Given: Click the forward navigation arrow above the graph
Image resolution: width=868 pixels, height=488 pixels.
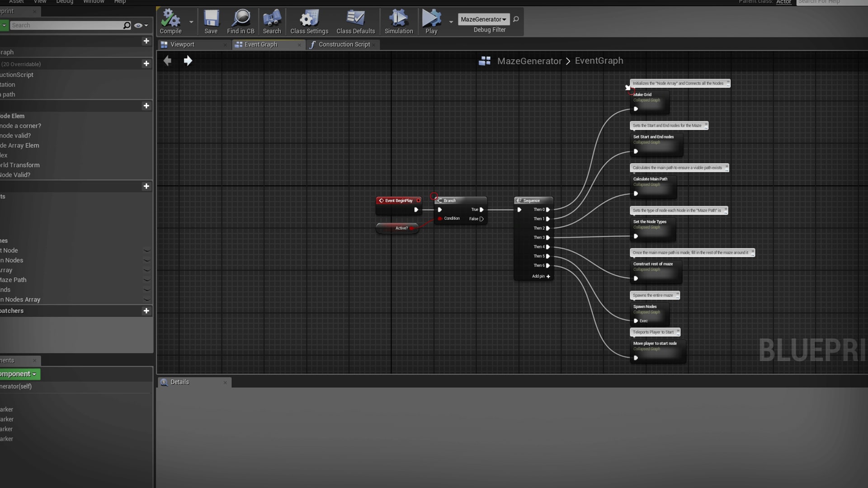Looking at the screenshot, I should point(188,61).
